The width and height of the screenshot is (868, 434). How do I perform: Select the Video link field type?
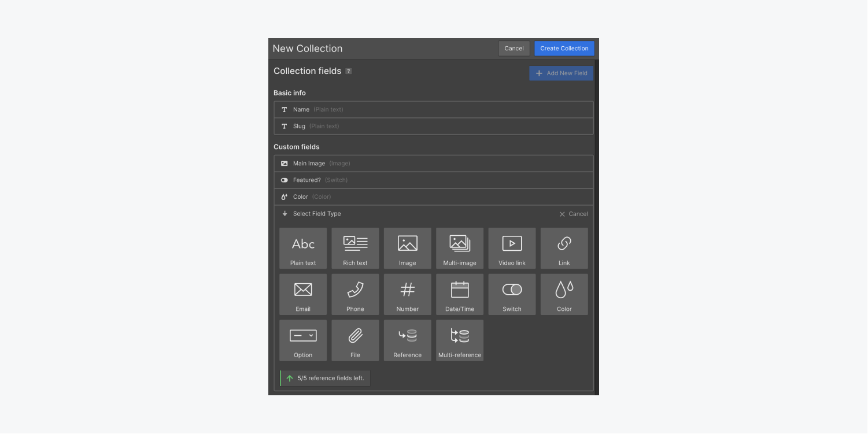coord(511,248)
